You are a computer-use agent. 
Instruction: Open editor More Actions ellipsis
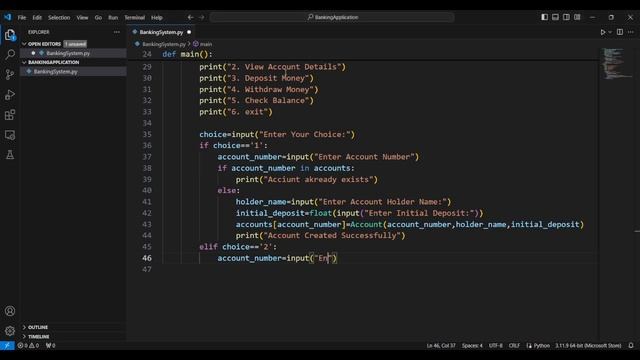[x=631, y=32]
